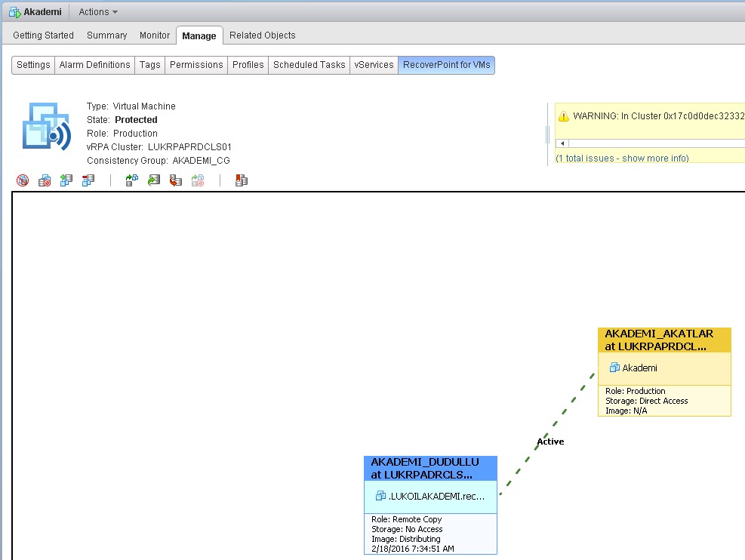Screen dimensions: 745x560
Task: Click the Akademi title label
Action: 43,12
